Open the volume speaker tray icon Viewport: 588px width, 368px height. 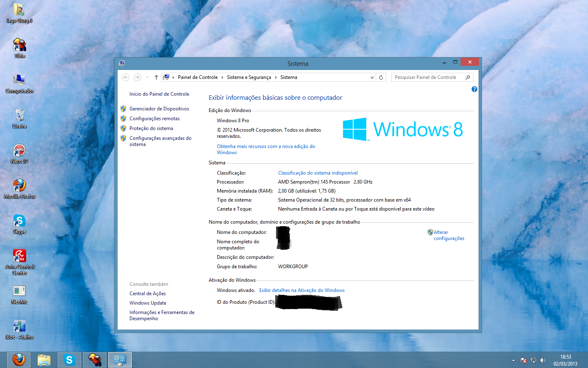[x=543, y=360]
